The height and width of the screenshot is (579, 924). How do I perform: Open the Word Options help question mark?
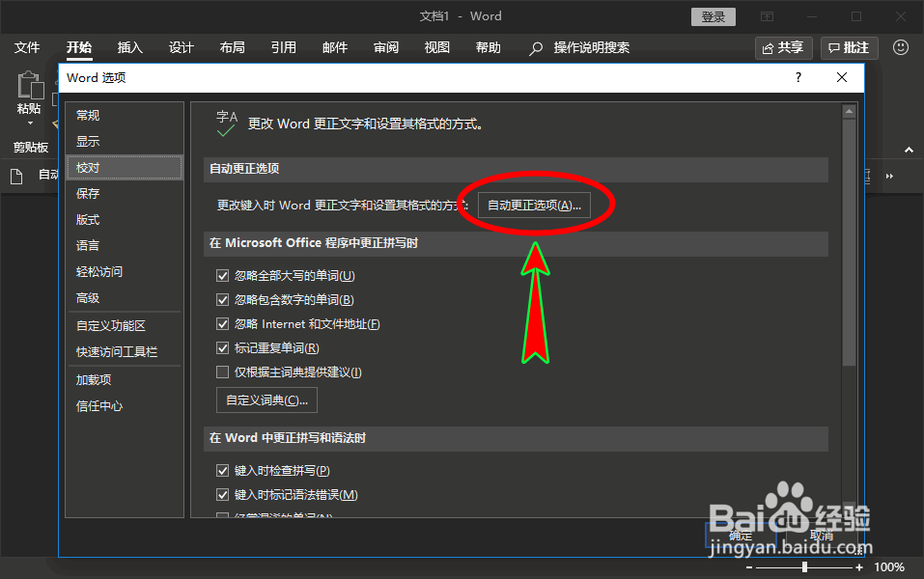798,77
